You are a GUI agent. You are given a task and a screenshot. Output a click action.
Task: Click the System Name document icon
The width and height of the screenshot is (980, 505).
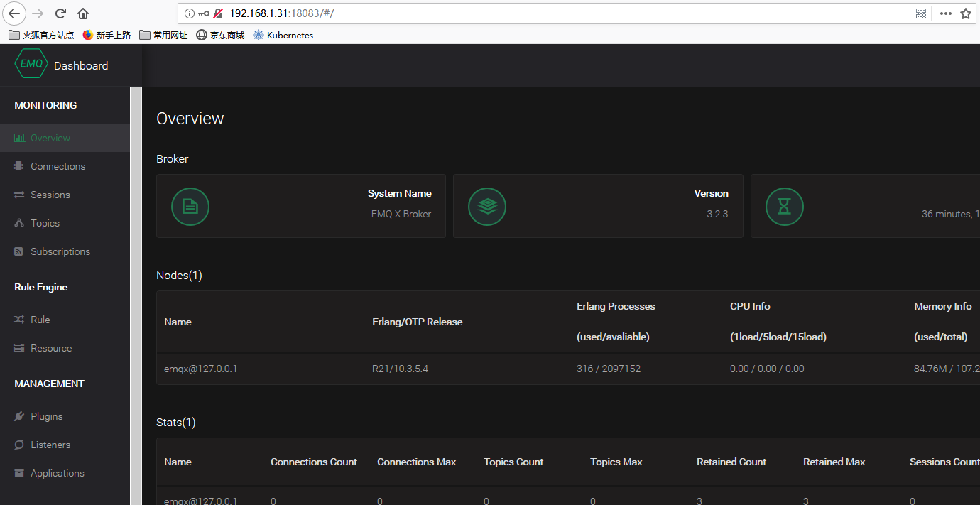click(x=190, y=207)
